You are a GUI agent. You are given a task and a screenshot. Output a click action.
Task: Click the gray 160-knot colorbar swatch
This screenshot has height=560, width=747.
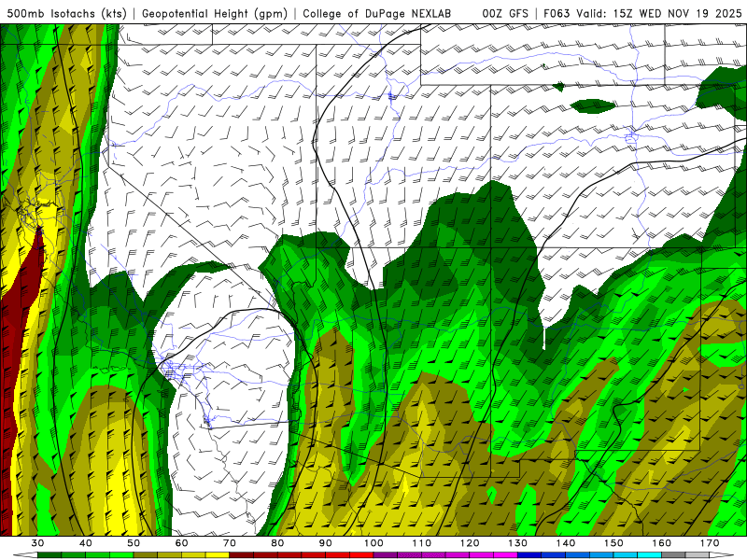coord(673,555)
